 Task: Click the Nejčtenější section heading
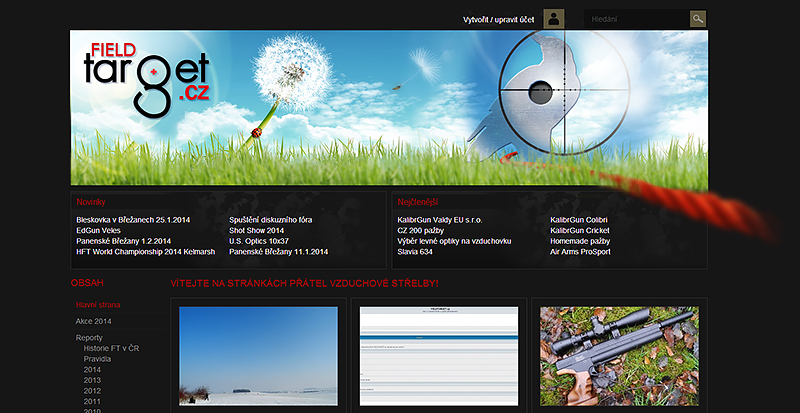[x=418, y=202]
